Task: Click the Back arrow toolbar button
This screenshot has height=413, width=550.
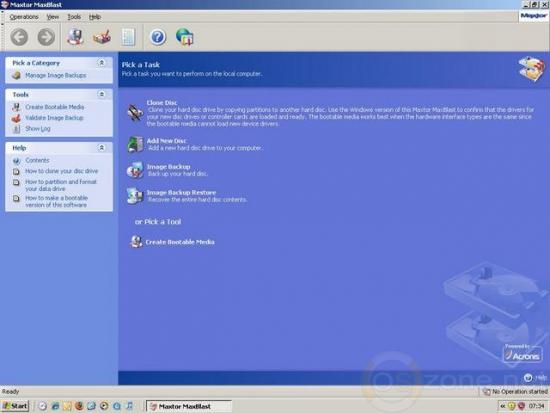Action: tap(19, 37)
